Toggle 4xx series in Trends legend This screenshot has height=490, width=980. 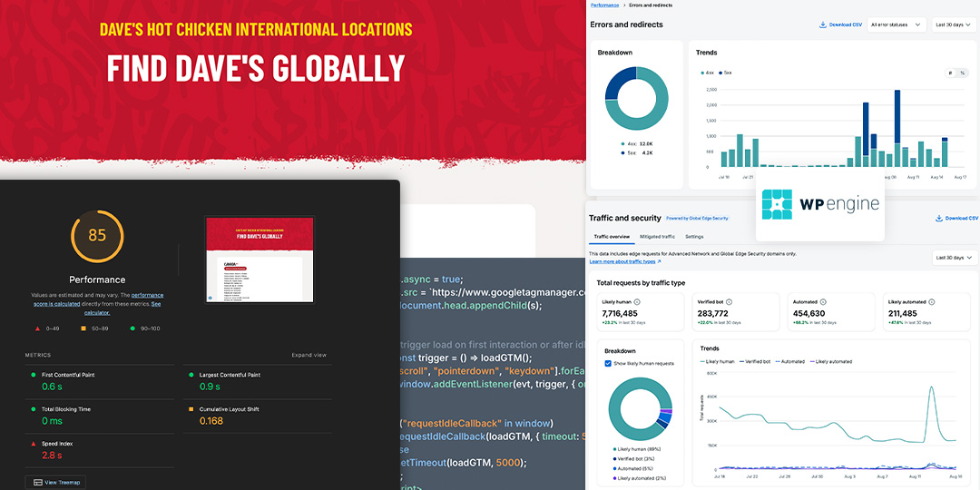(708, 73)
